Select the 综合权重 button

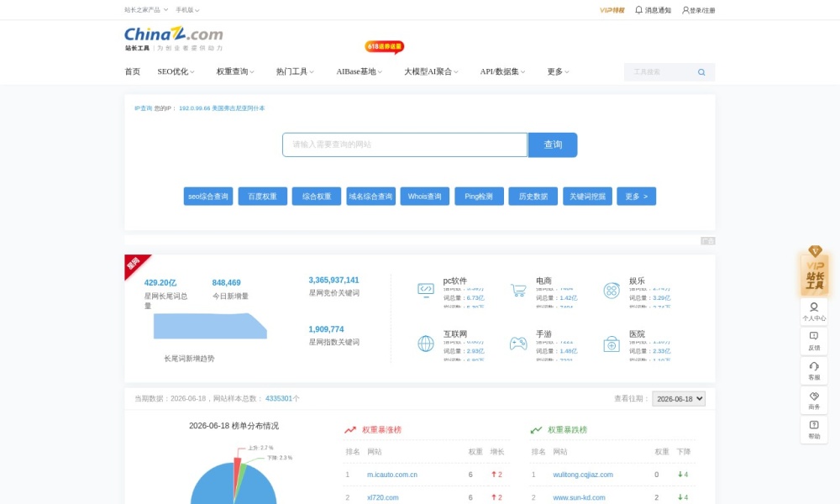pyautogui.click(x=317, y=196)
